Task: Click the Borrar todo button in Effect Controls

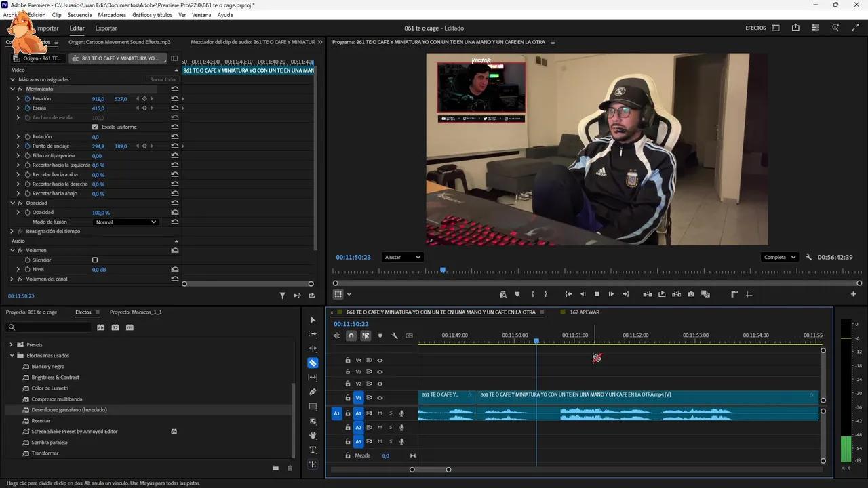Action: click(162, 79)
